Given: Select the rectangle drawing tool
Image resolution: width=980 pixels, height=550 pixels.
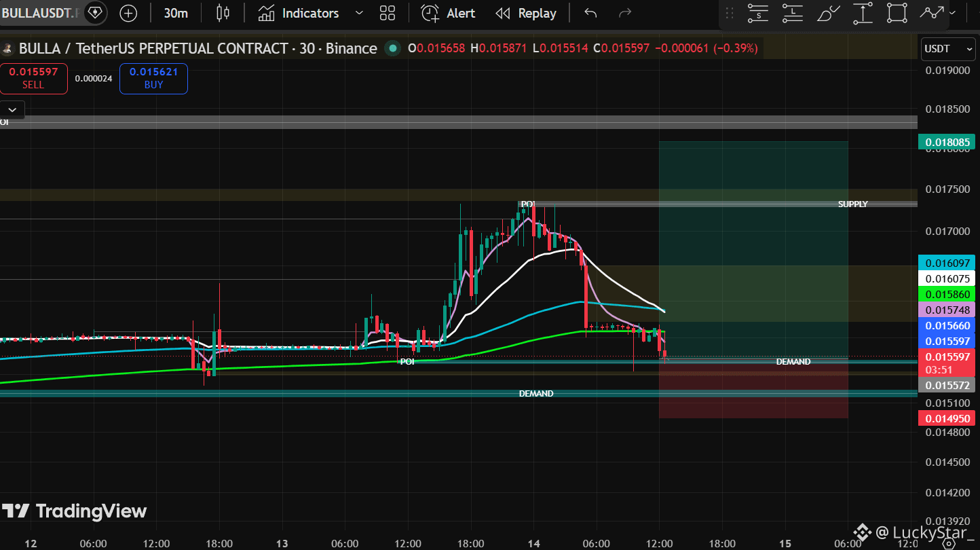Looking at the screenshot, I should coord(897,13).
